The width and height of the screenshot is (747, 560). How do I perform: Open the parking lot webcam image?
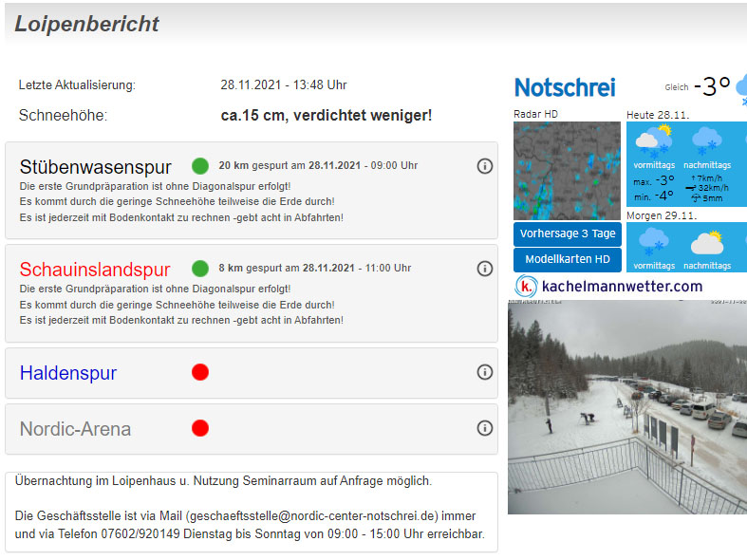[626, 407]
